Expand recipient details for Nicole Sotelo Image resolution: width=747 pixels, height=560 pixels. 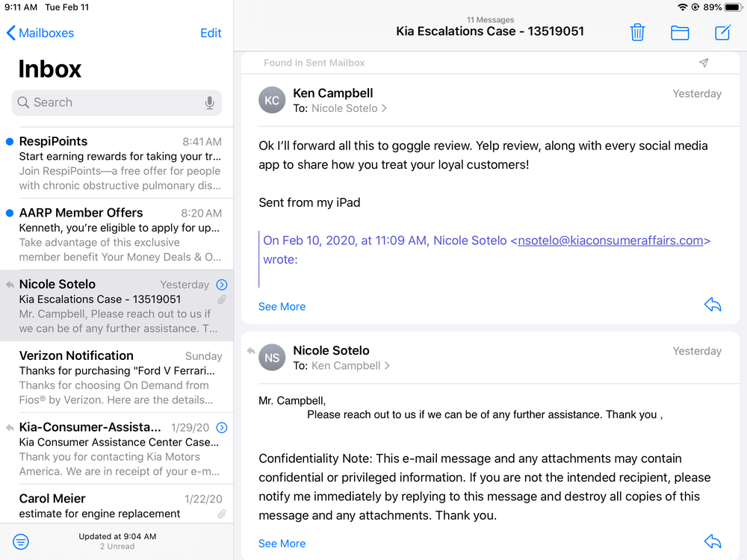point(349,108)
